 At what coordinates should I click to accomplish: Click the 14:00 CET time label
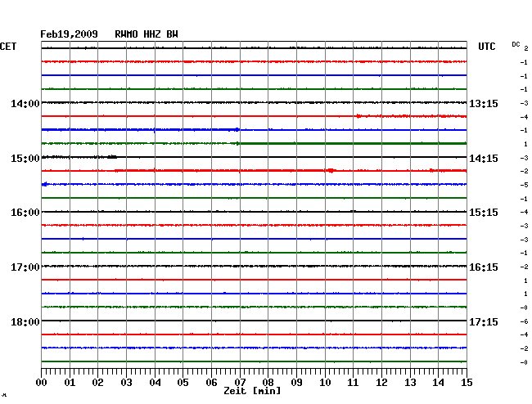(x=25, y=103)
